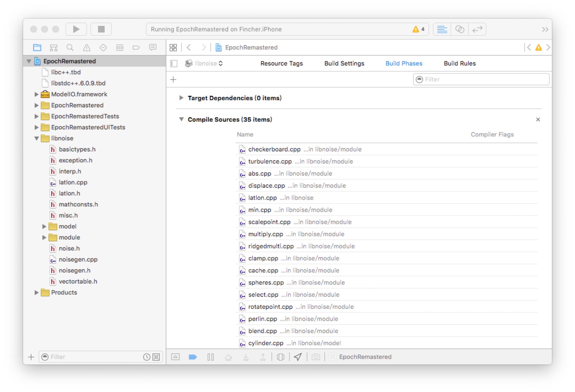Focus the navigator Filter field
Viewport: 575px width, 392px height.
tap(101, 357)
